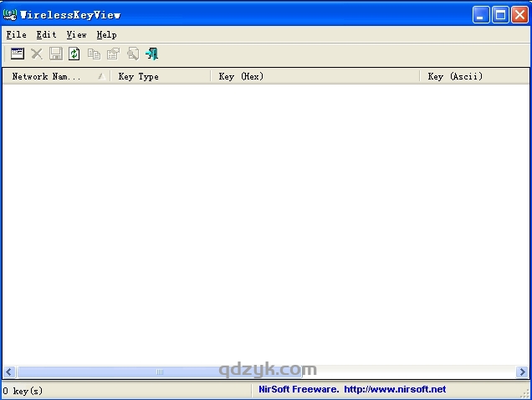Viewport: 532px width, 400px height.
Task: Click the scroll right arrow
Action: (523, 372)
